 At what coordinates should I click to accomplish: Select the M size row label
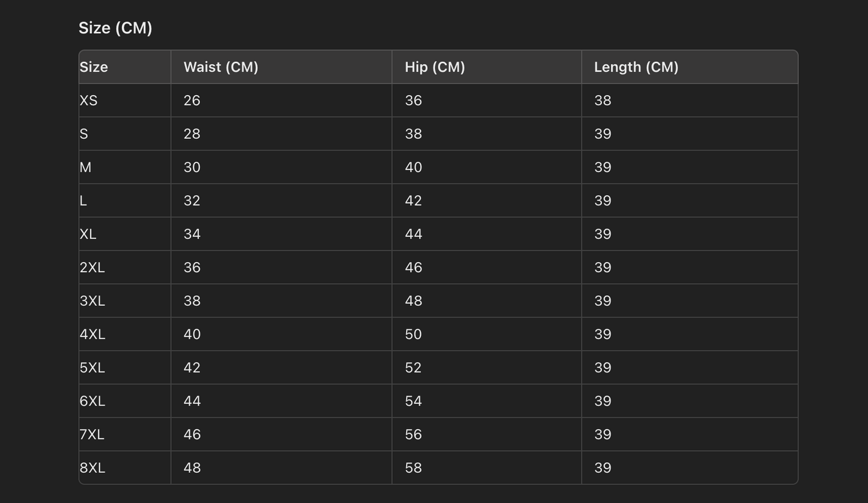click(85, 168)
